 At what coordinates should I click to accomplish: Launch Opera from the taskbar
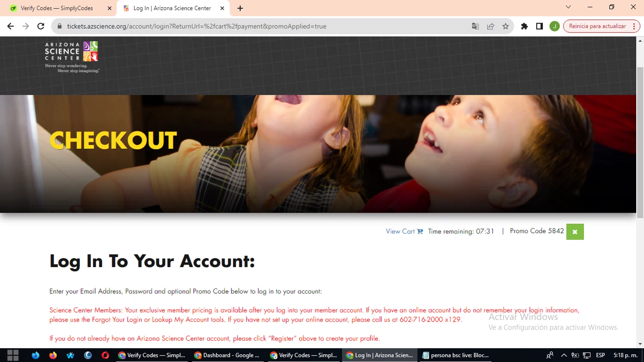click(105, 355)
